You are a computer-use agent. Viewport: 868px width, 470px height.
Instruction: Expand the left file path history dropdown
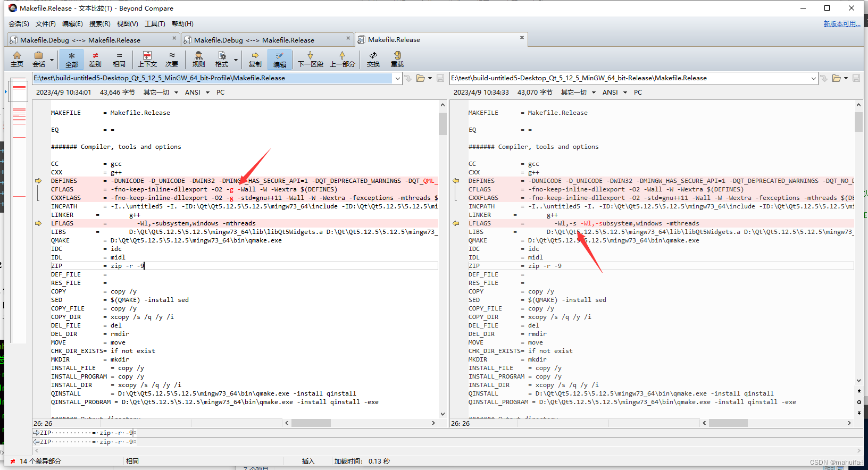397,78
